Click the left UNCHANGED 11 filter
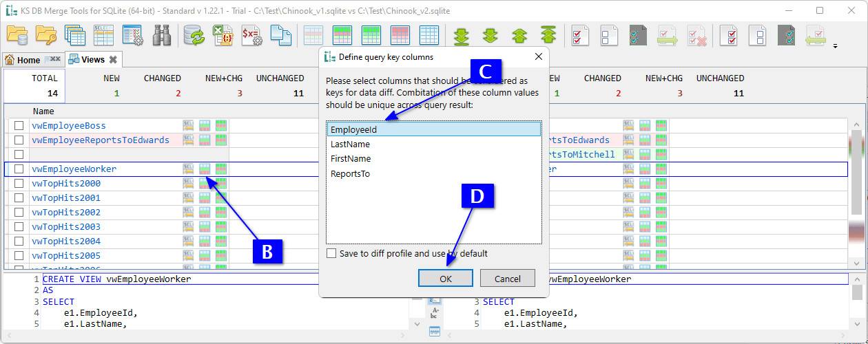 pos(280,85)
